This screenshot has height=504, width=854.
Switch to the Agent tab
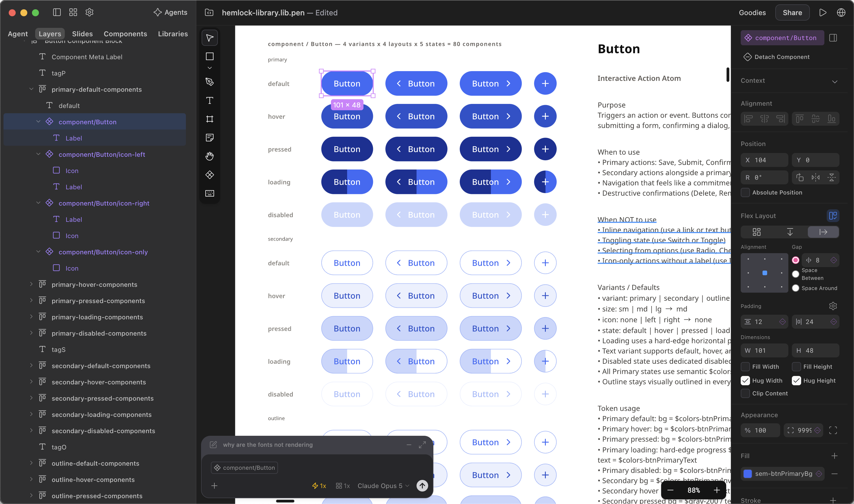click(18, 34)
